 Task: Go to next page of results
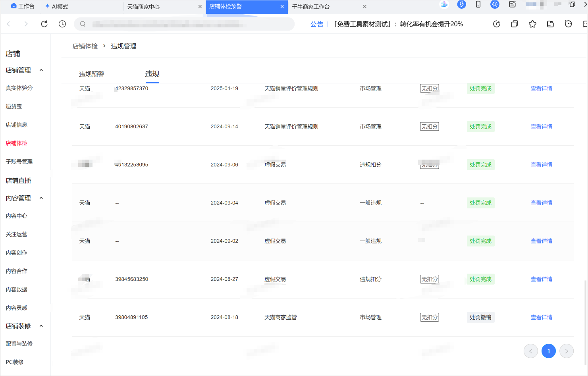pyautogui.click(x=566, y=351)
